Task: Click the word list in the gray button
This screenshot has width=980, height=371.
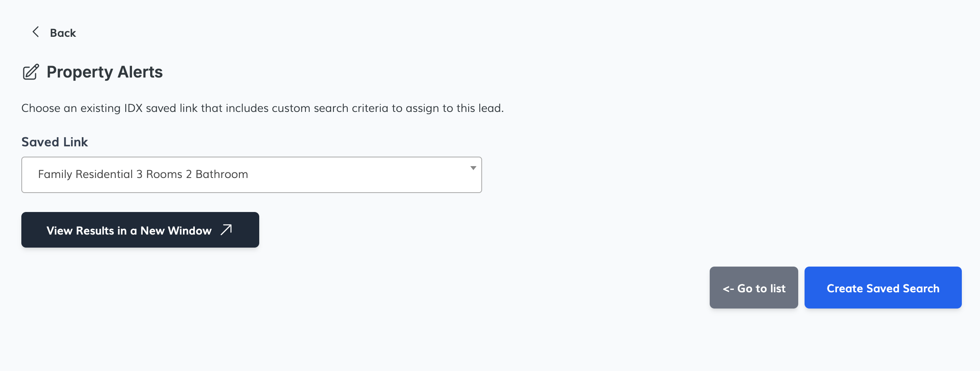Action: (x=778, y=288)
